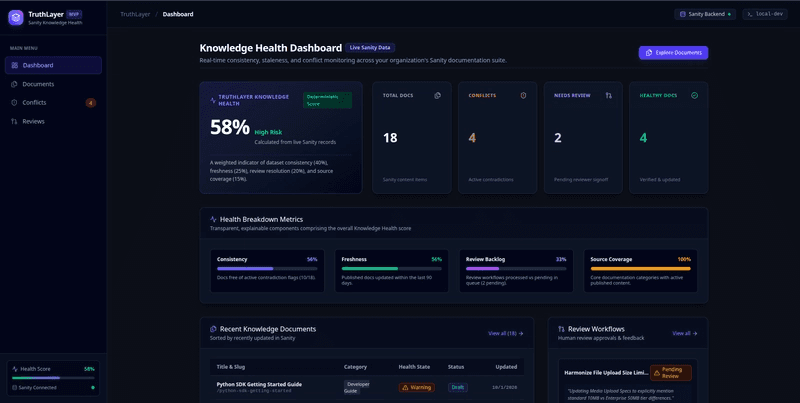Click the Conflicts card value 4
Viewport: 800px width, 403px height.
pos(472,138)
